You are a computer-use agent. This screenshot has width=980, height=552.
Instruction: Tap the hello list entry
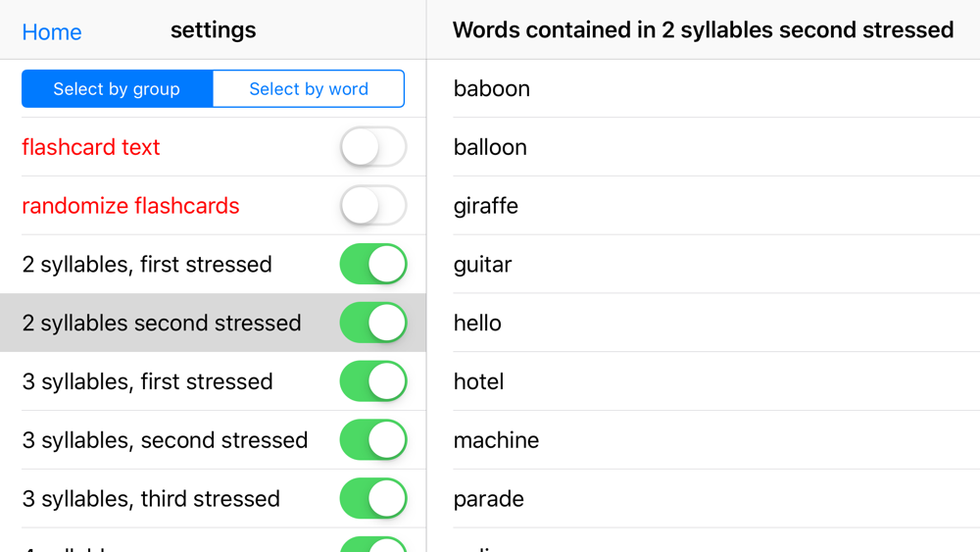(477, 324)
